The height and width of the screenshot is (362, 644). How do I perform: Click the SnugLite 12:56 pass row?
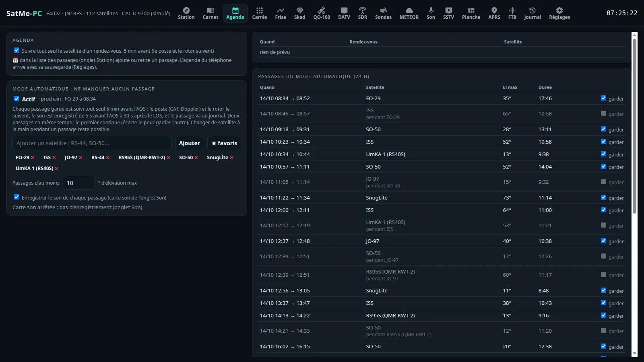pyautogui.click(x=442, y=290)
